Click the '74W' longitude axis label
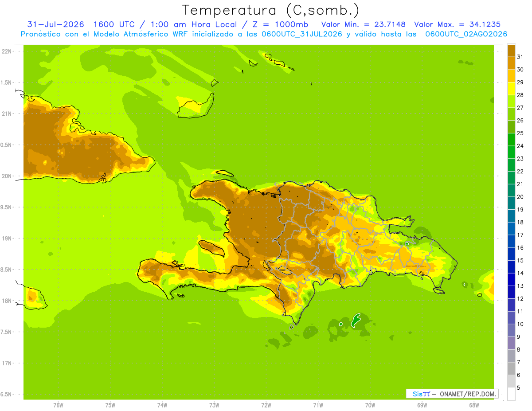532x411 pixels. [162, 405]
